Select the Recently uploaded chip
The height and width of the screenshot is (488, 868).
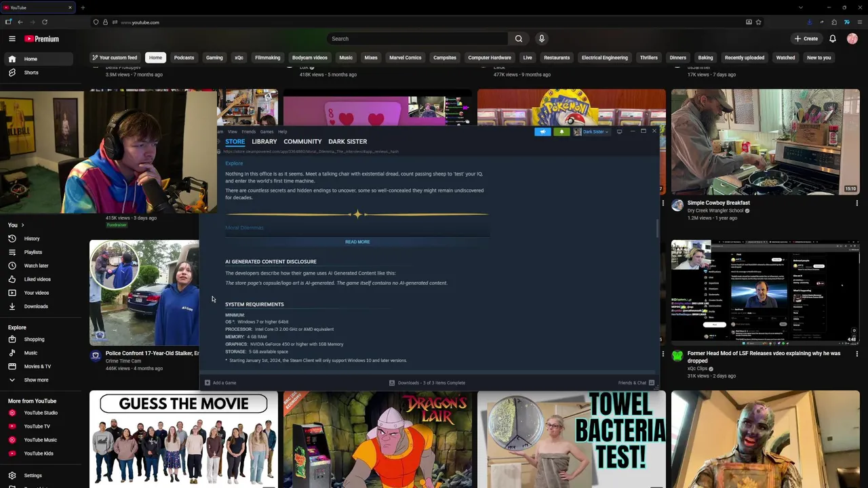pyautogui.click(x=744, y=58)
